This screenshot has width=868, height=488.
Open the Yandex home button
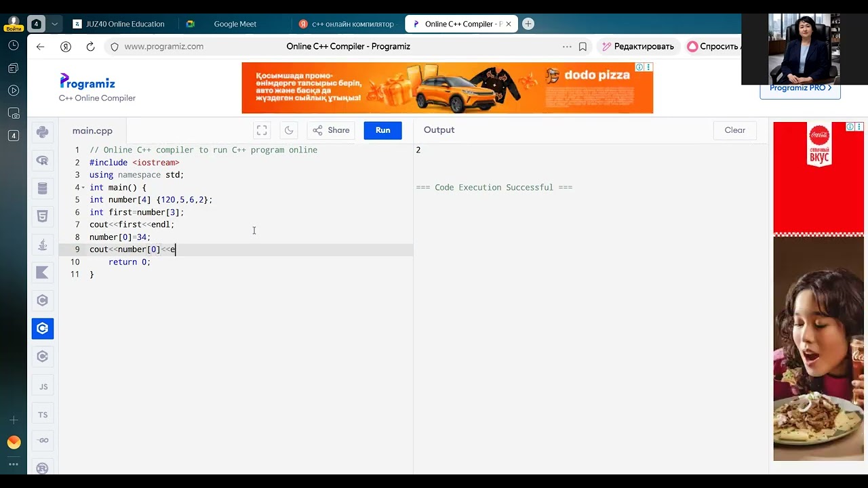pyautogui.click(x=66, y=47)
